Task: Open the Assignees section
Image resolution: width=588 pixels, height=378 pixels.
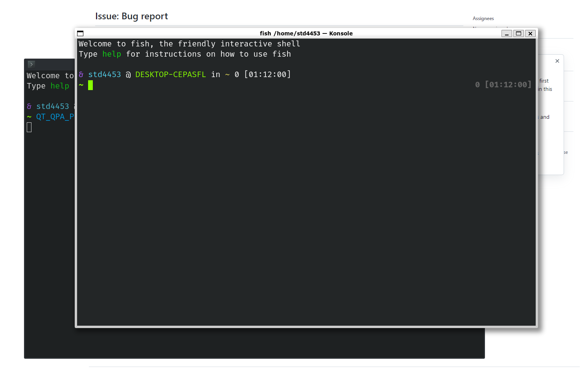Action: click(x=483, y=18)
